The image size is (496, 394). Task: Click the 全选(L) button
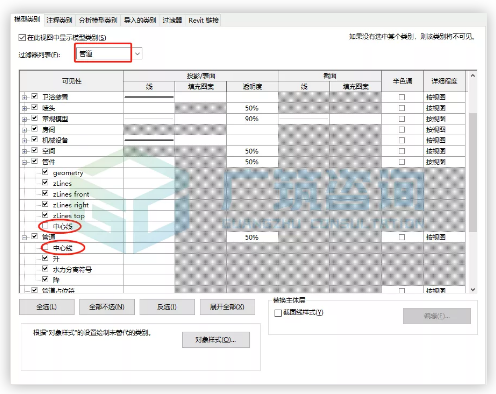(x=47, y=307)
